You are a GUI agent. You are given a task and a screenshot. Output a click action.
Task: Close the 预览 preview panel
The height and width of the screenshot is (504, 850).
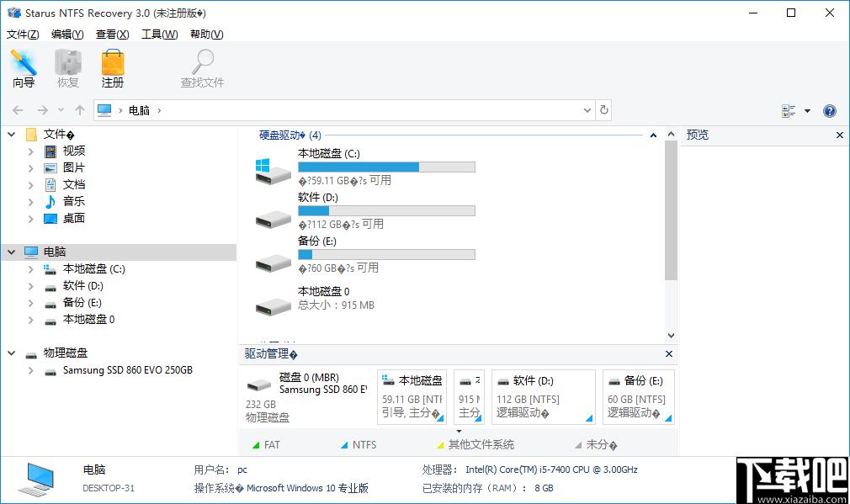tap(840, 135)
